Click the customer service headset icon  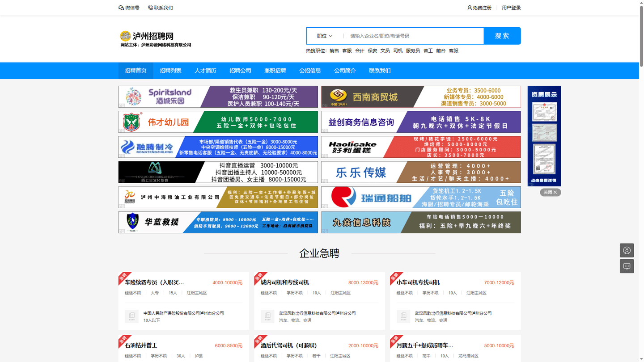point(627,250)
